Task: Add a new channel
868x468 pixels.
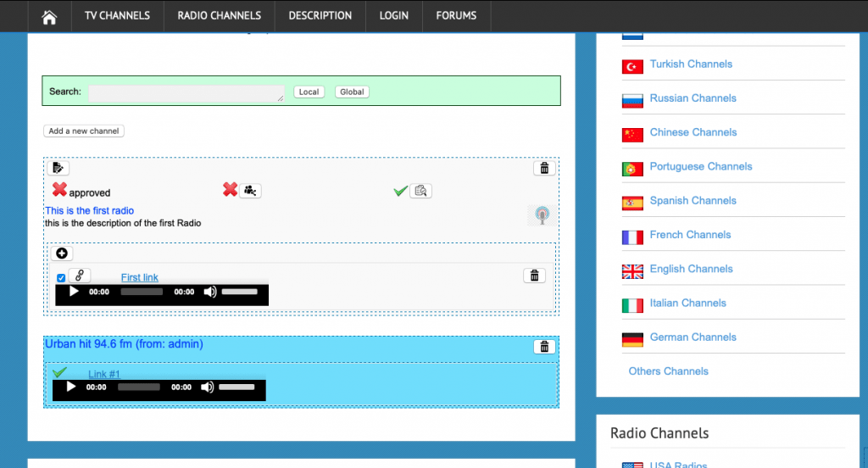Action: (x=84, y=131)
